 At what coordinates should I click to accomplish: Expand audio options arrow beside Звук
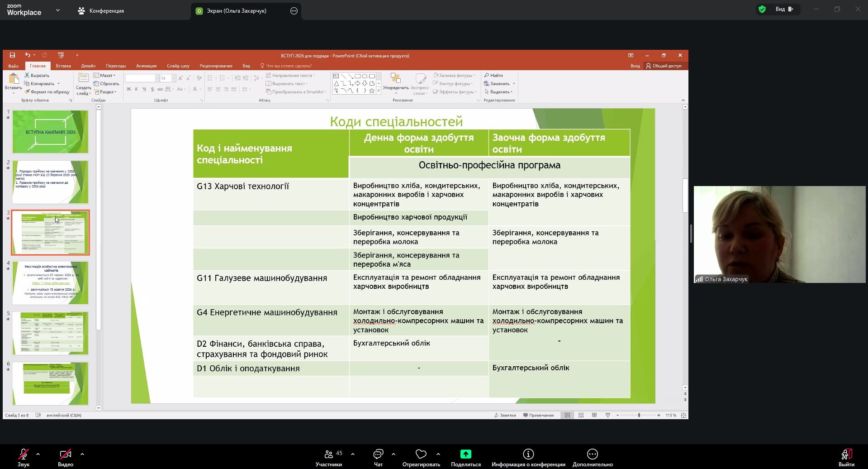[38, 454]
